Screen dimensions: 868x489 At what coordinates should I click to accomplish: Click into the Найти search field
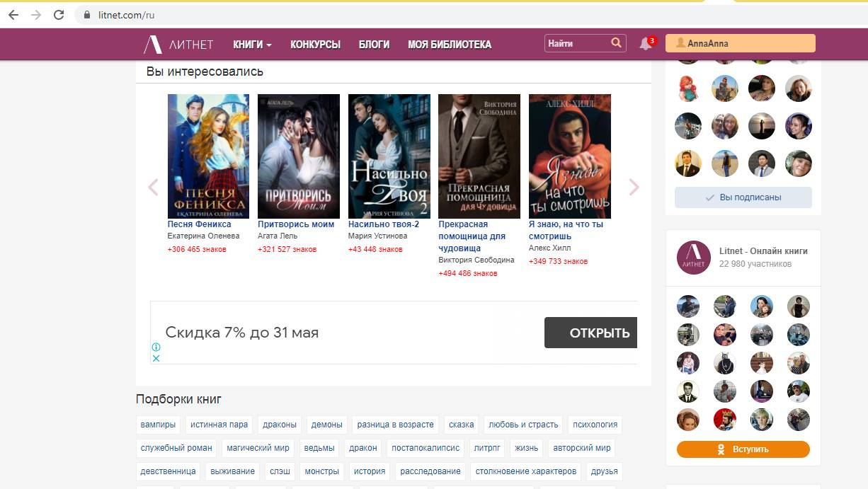pyautogui.click(x=576, y=44)
